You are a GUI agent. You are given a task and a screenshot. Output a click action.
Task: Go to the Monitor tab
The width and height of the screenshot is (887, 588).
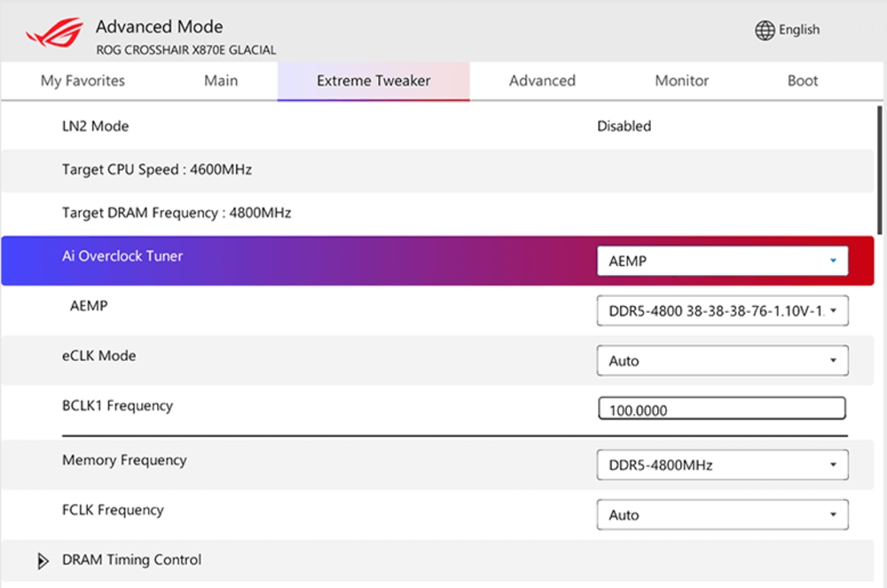point(681,81)
